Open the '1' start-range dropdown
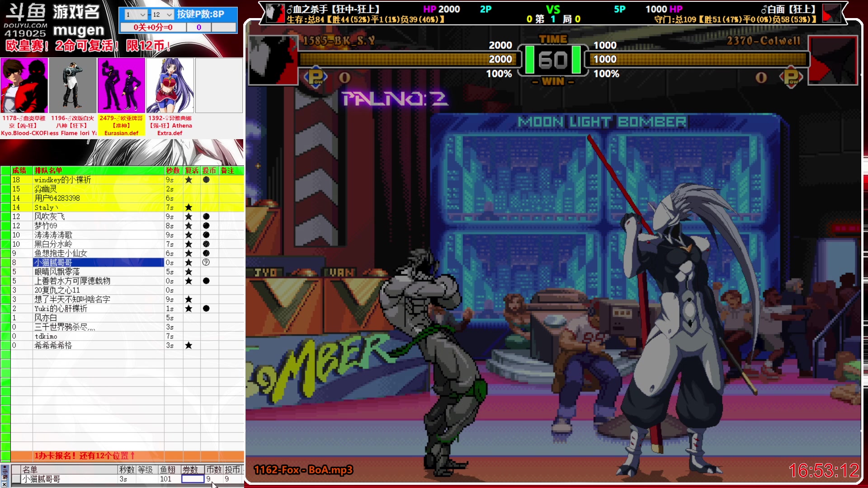The height and width of the screenshot is (488, 868). pyautogui.click(x=142, y=14)
